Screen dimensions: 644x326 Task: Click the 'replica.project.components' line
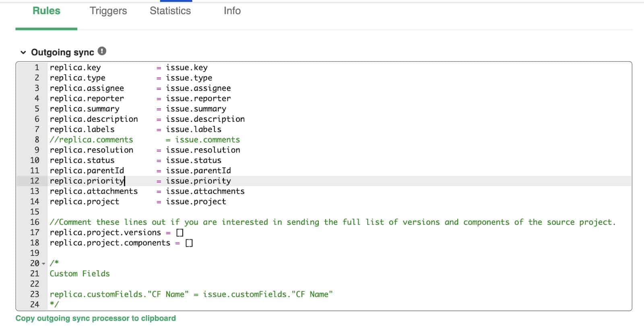point(122,243)
